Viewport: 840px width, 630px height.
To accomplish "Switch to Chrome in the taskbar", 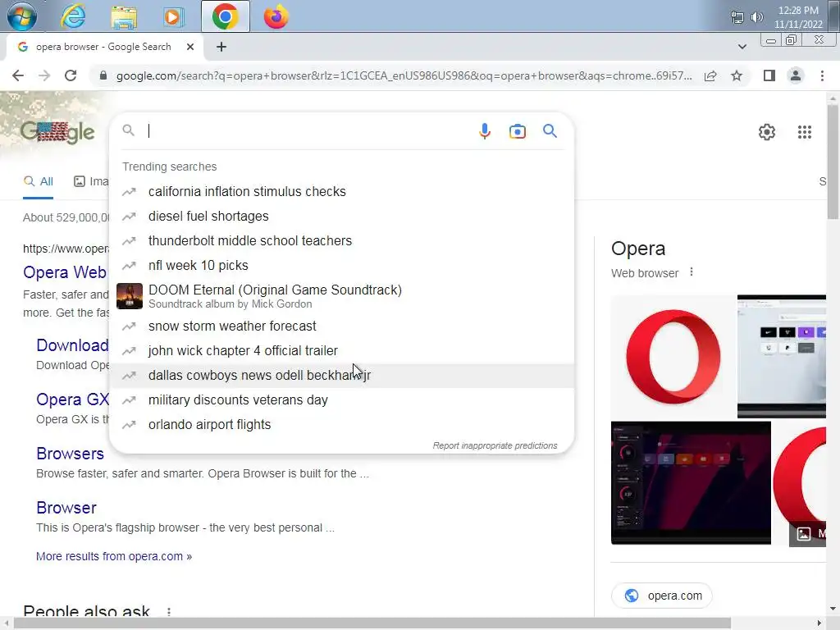I will coord(225,16).
